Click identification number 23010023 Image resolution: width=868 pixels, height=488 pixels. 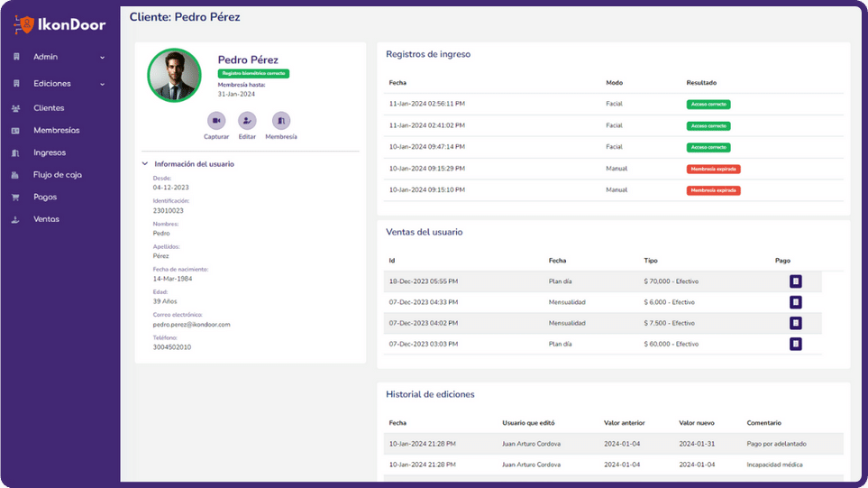pos(169,210)
